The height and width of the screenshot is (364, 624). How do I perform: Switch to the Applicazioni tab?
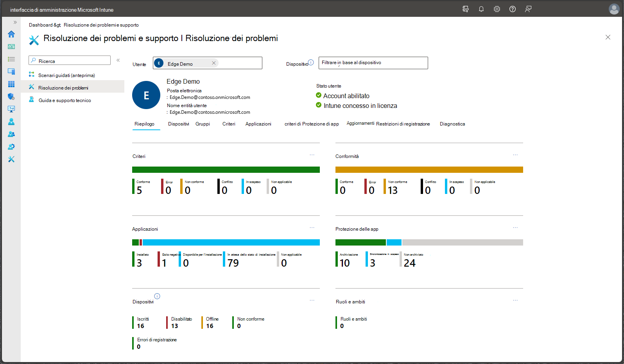coord(258,124)
